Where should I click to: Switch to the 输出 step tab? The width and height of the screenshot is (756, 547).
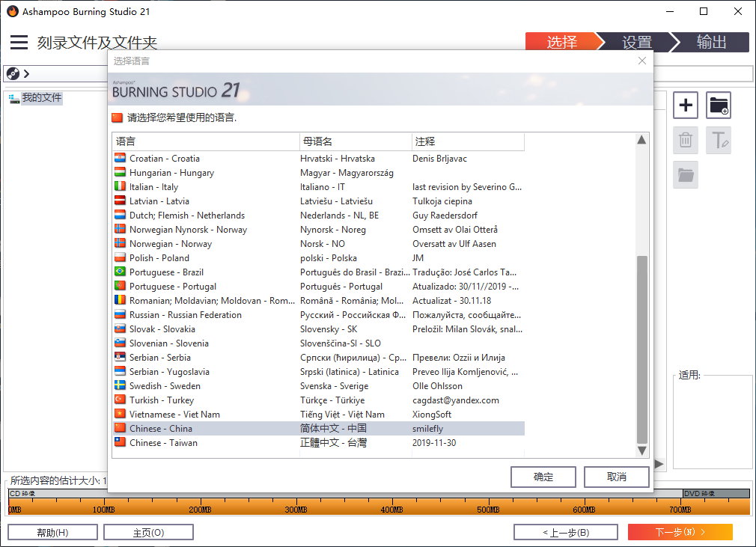712,42
